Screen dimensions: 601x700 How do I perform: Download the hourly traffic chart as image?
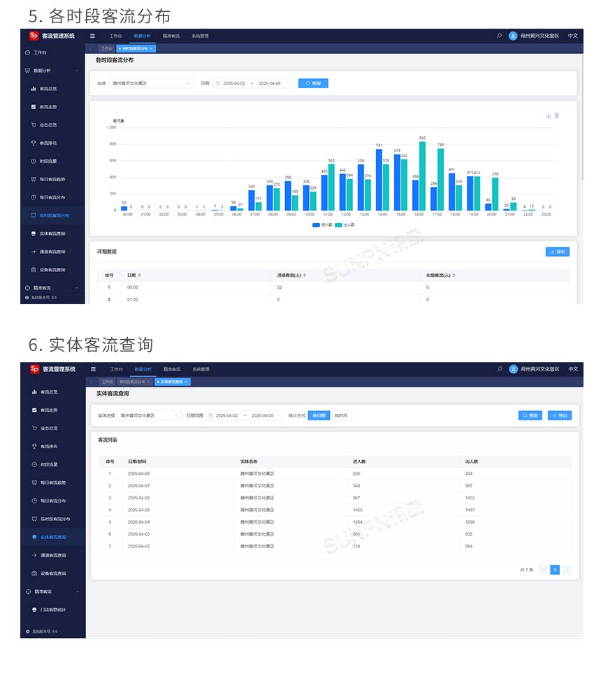click(549, 116)
